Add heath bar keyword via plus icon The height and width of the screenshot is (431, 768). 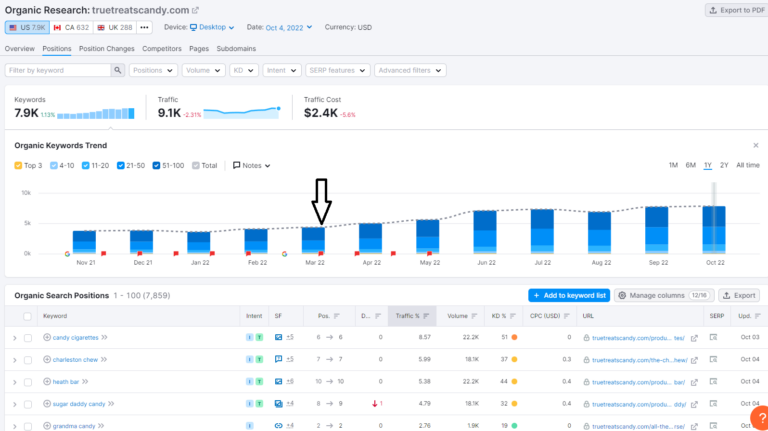47,382
